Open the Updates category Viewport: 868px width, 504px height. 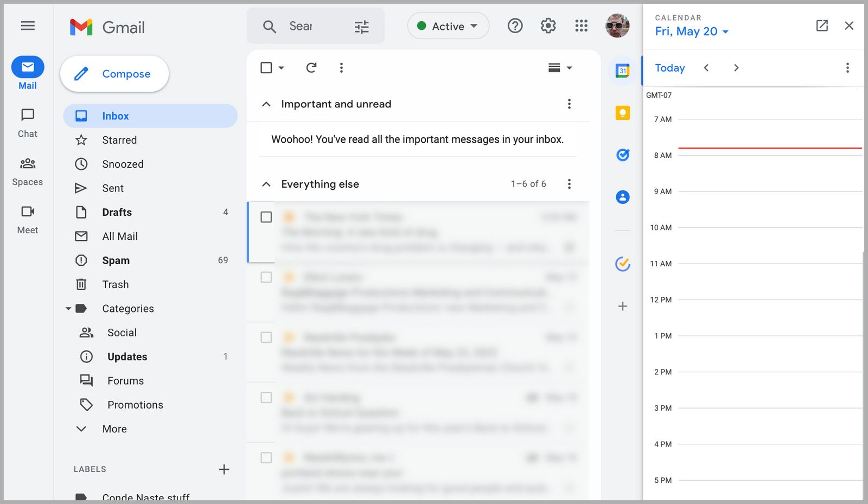coord(150,356)
